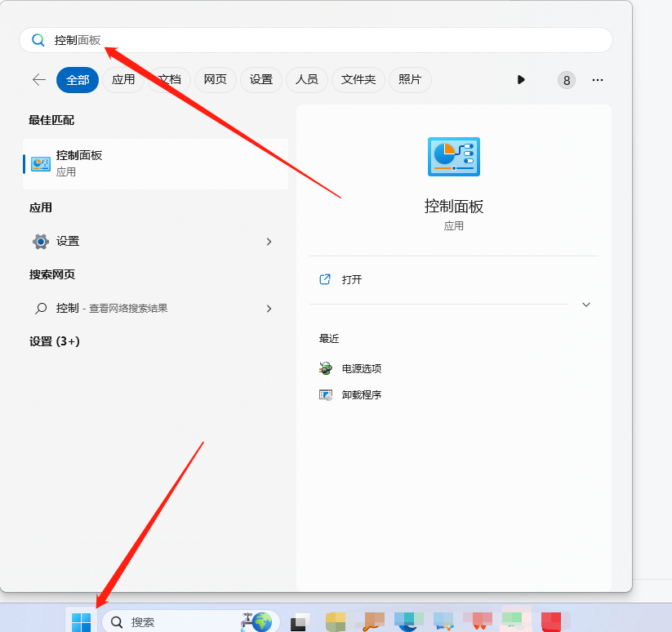Open the three-dot more options menu

pyautogui.click(x=598, y=80)
